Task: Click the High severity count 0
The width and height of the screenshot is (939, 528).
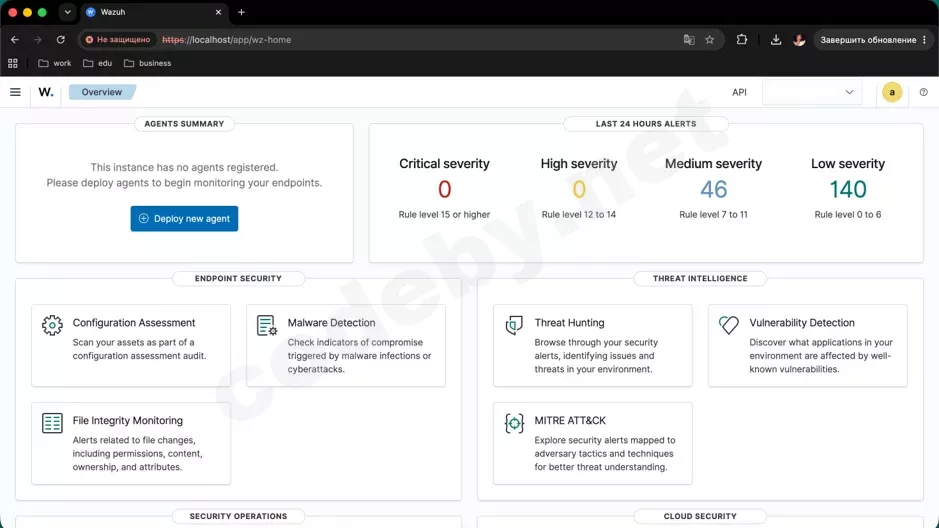Action: coord(578,189)
